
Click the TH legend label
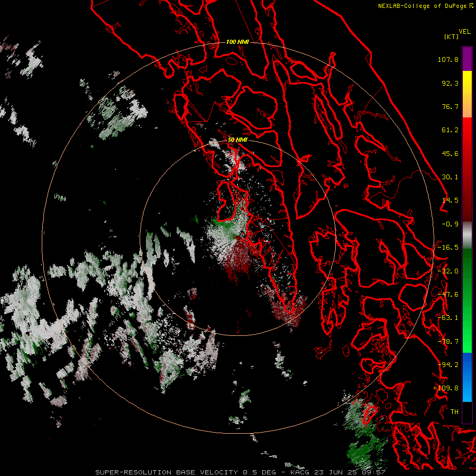coord(454,411)
